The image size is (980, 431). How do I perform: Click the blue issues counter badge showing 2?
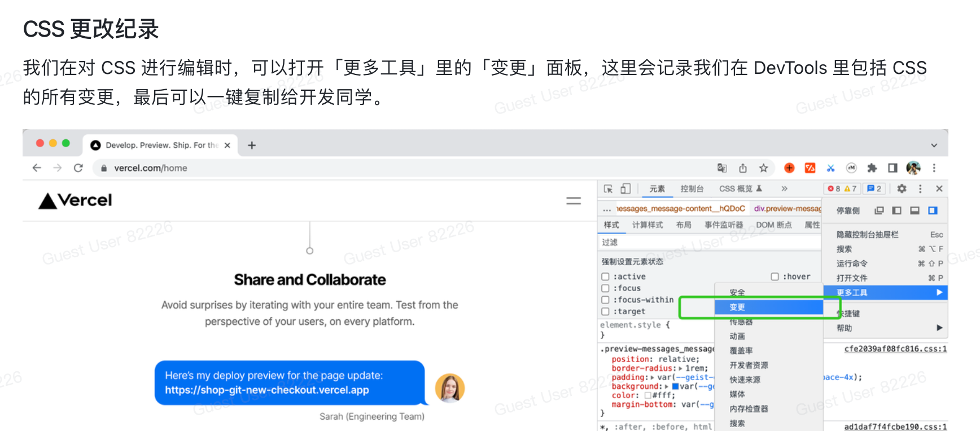click(x=874, y=188)
